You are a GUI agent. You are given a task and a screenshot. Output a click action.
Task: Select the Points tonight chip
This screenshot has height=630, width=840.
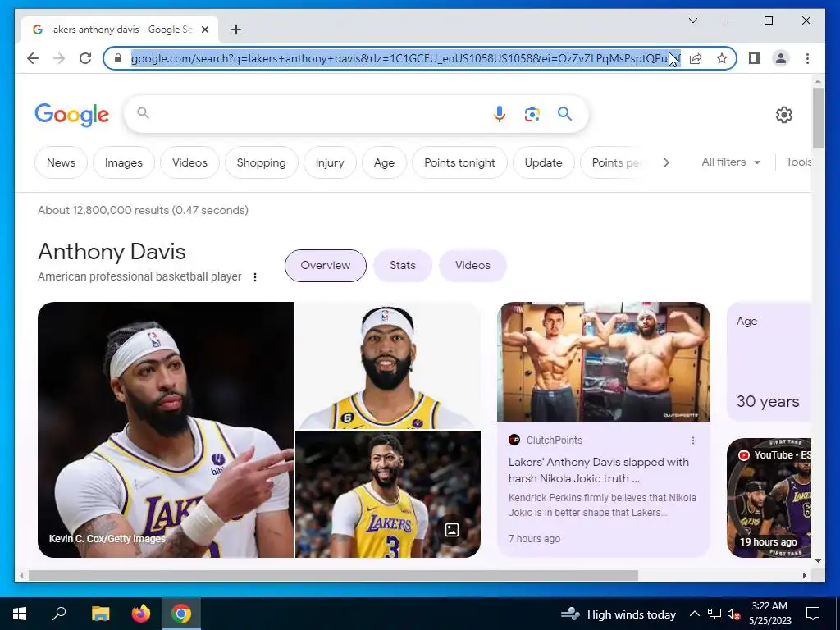coord(459,162)
